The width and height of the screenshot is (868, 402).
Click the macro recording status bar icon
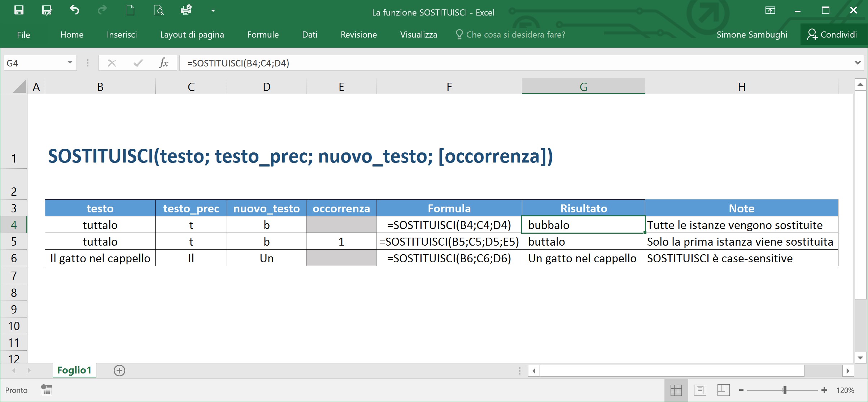(47, 390)
